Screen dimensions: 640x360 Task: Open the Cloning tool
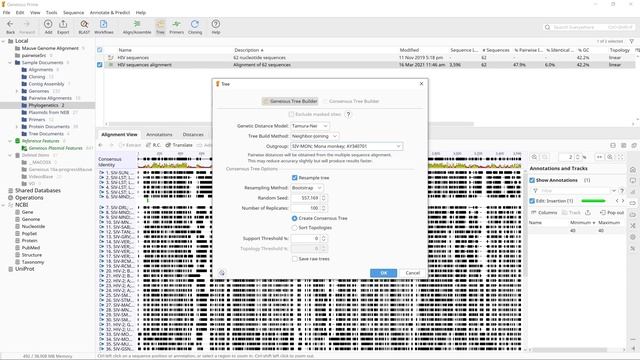coord(195,27)
